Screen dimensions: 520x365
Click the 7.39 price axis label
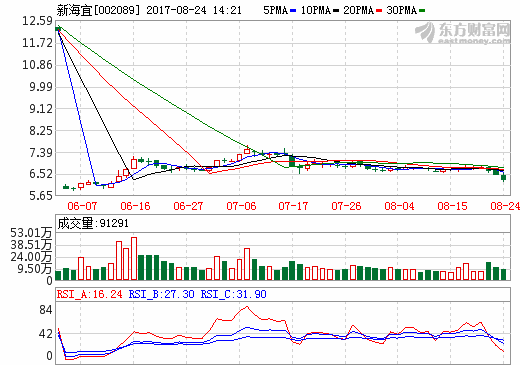(x=41, y=153)
